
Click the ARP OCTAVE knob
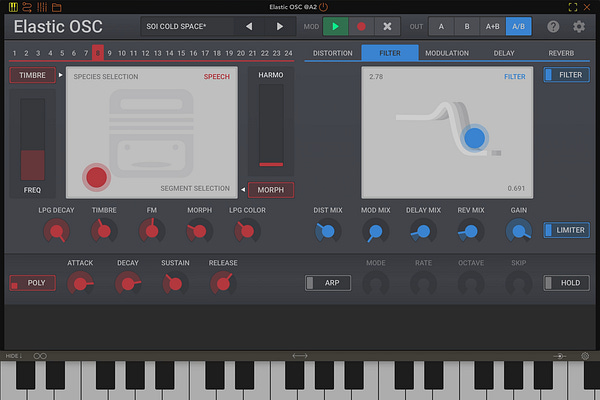471,284
